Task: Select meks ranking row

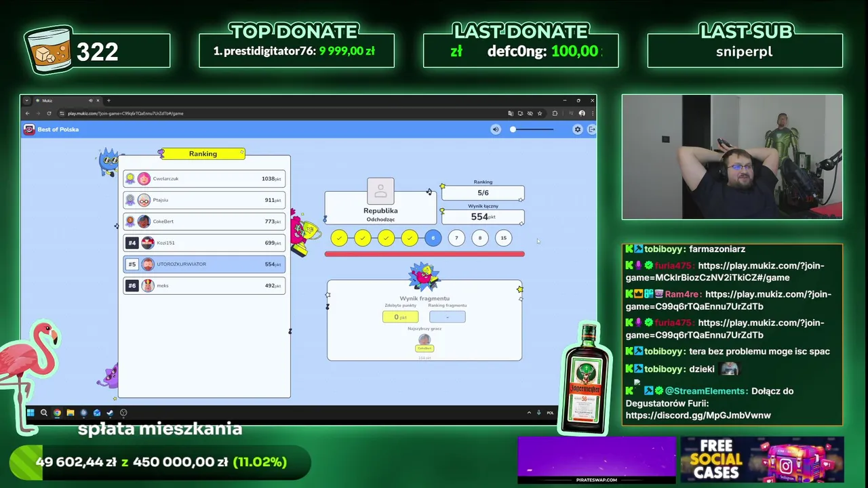Action: tap(204, 285)
